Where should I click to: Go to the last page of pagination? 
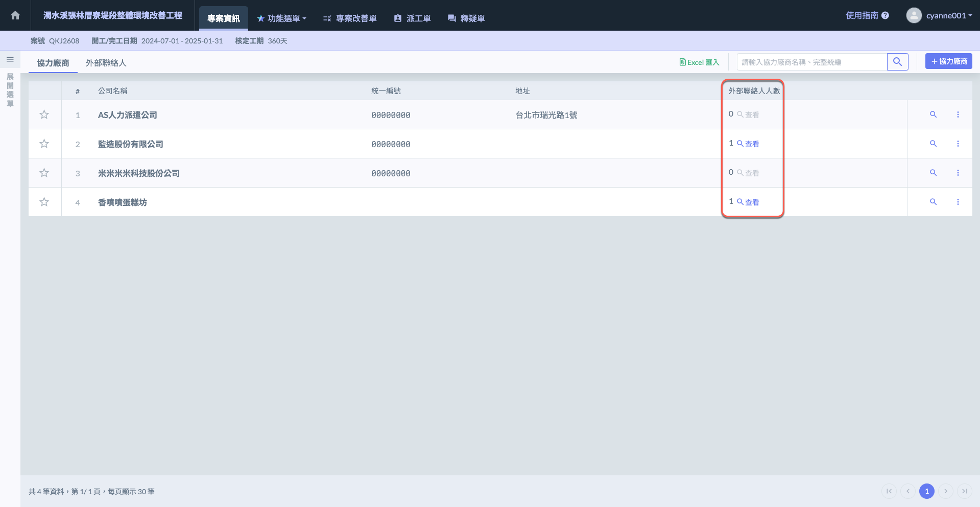pos(964,491)
